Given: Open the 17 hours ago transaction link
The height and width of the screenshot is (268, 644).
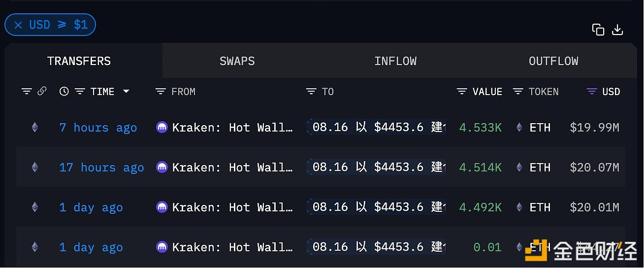Looking at the screenshot, I should (101, 167).
